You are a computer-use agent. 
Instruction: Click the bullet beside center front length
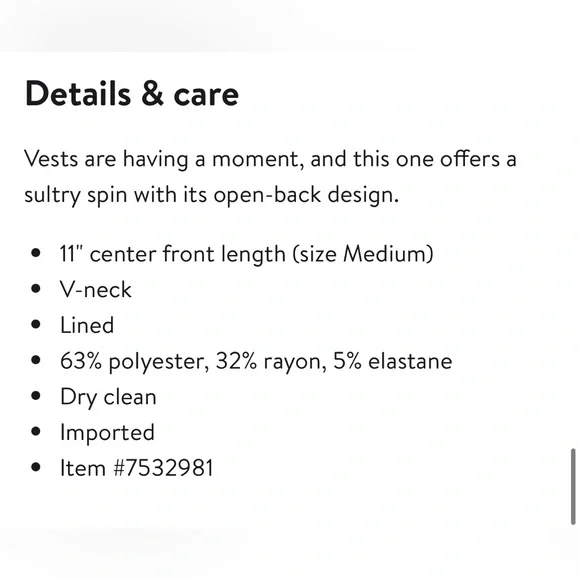pyautogui.click(x=36, y=253)
